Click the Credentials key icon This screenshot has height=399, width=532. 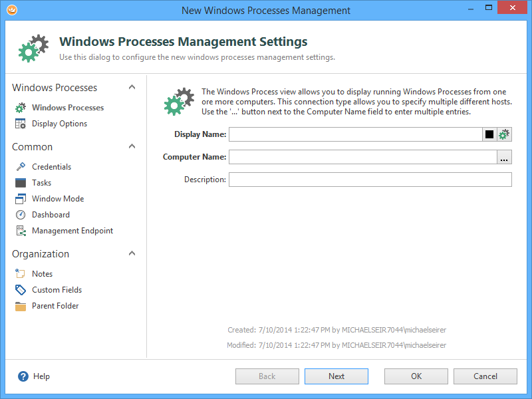[x=20, y=167]
